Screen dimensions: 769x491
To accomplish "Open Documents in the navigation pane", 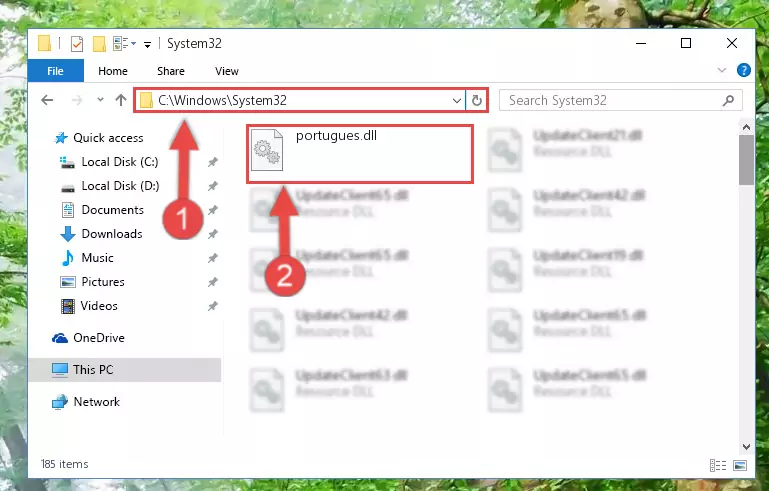I will (112, 210).
